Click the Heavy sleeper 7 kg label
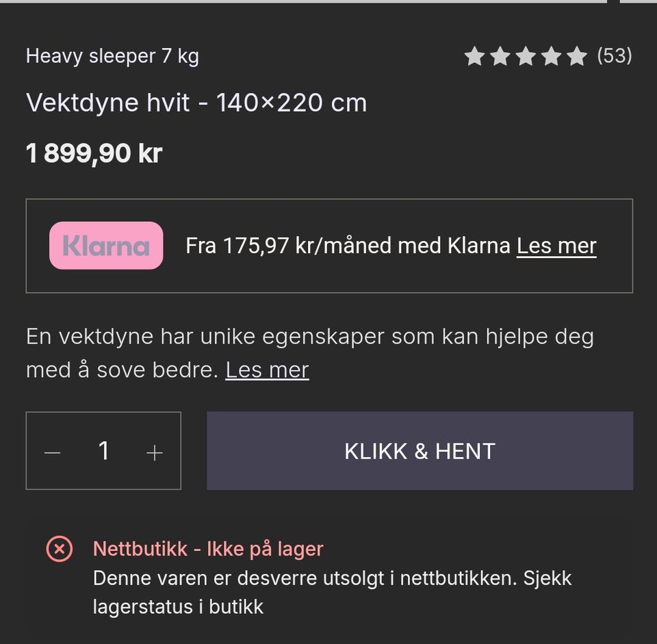The width and height of the screenshot is (657, 644). point(112,56)
